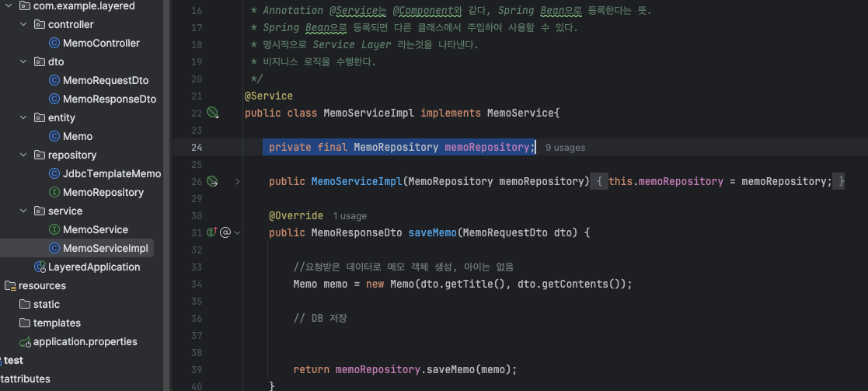Select the resources folder

[x=42, y=286]
